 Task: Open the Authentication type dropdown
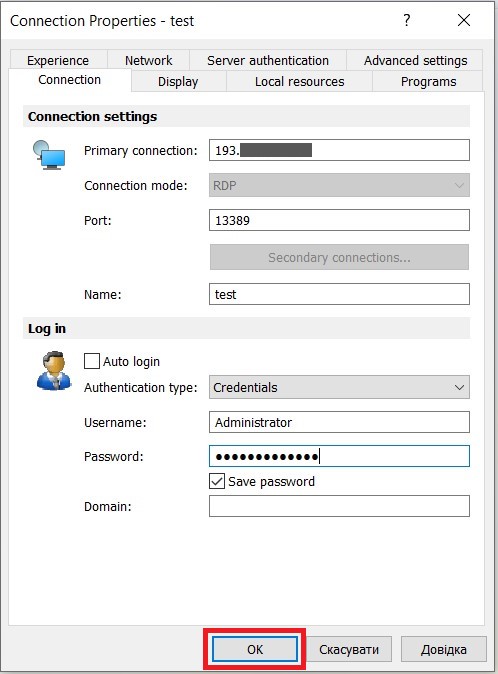click(x=339, y=387)
